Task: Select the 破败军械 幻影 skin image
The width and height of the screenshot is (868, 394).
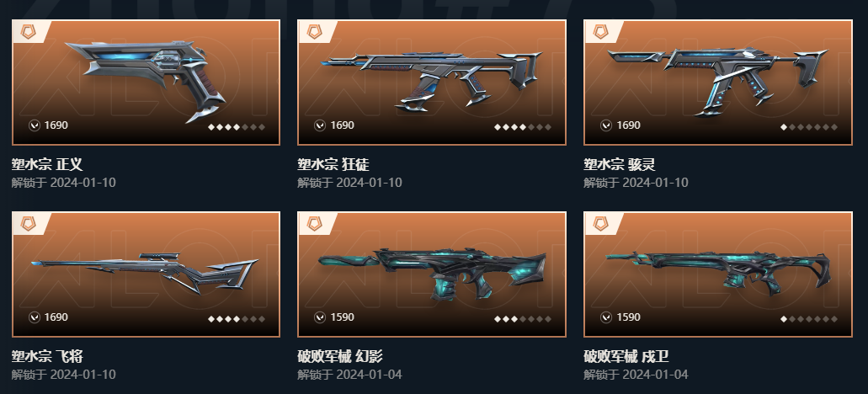Action: (432, 274)
